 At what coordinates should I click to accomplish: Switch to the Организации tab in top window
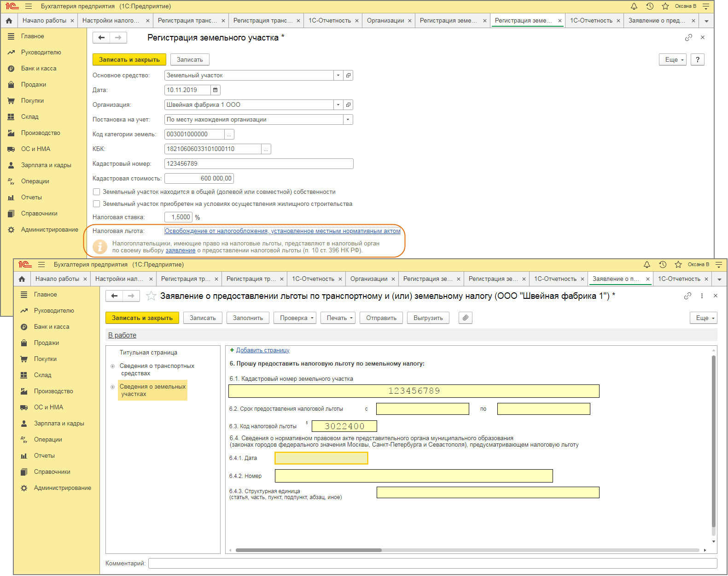pyautogui.click(x=385, y=21)
